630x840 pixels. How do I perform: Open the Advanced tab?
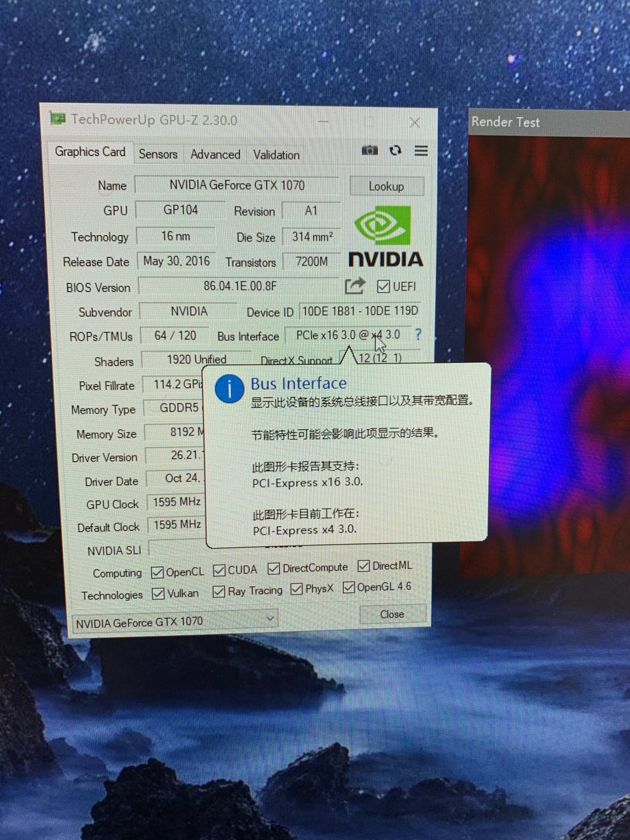click(x=215, y=154)
